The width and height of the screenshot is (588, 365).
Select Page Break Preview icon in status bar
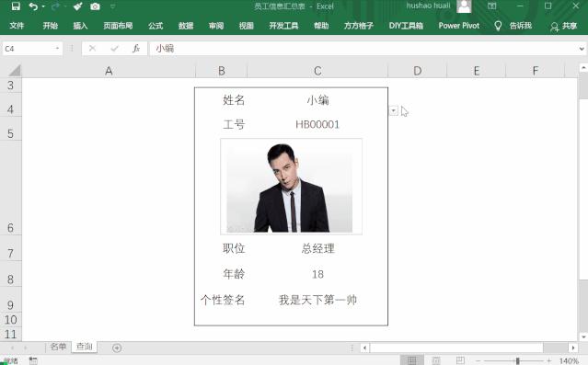coord(460,360)
